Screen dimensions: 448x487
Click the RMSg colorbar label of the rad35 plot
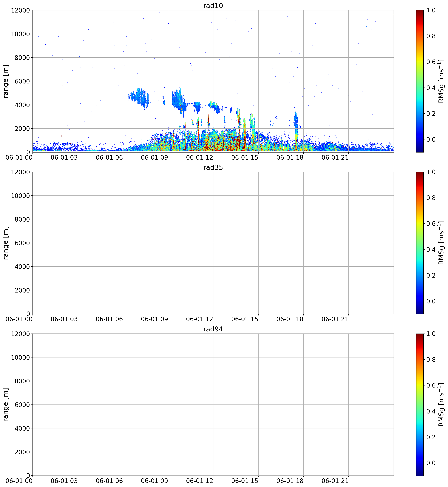point(441,243)
